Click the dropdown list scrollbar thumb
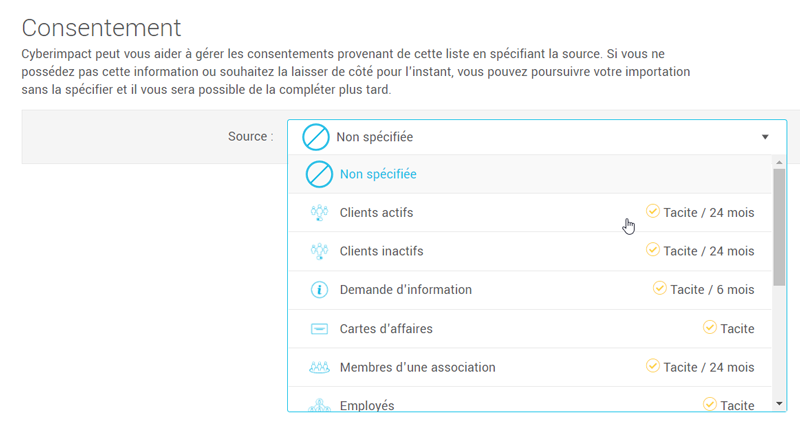800x438 pixels. (779, 225)
